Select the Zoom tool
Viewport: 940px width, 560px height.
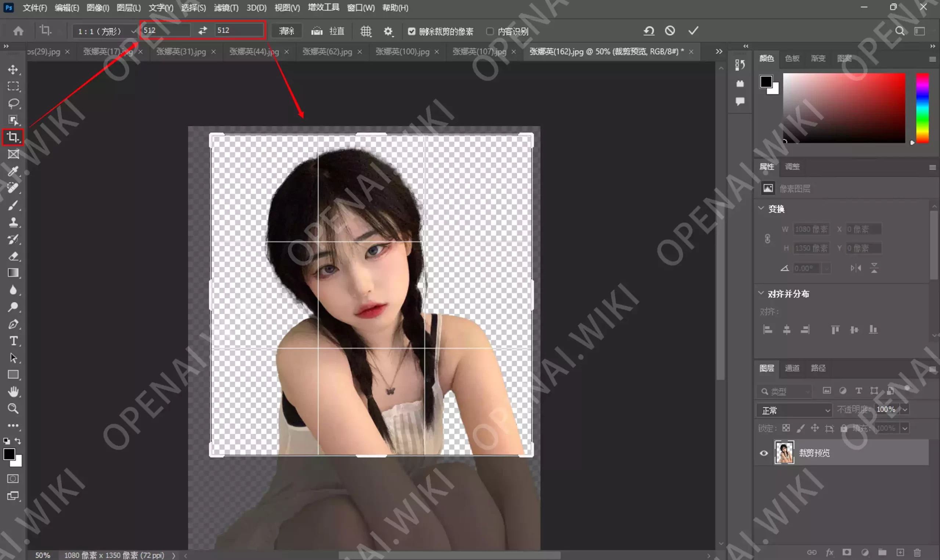coord(13,409)
